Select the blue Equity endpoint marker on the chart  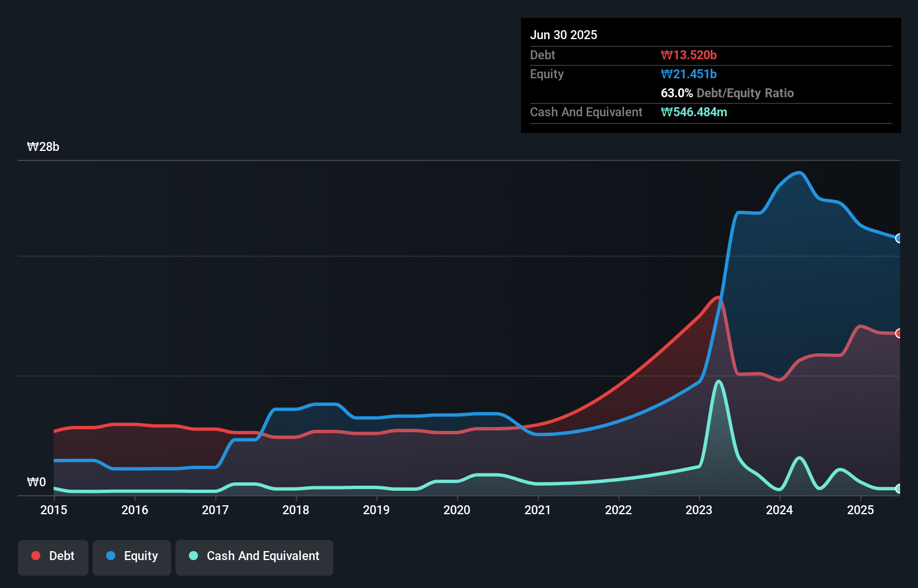click(x=899, y=239)
